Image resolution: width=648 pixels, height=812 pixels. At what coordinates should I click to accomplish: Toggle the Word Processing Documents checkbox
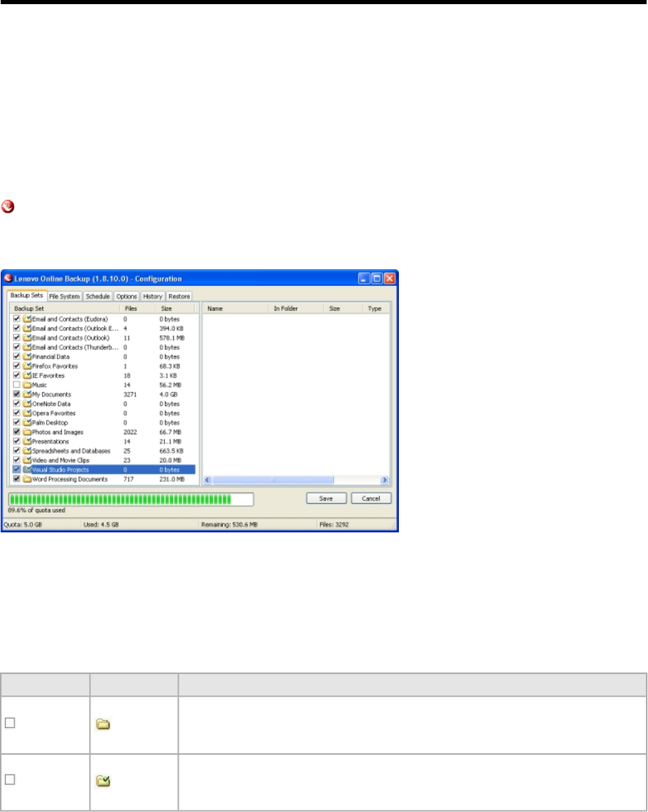click(17, 478)
